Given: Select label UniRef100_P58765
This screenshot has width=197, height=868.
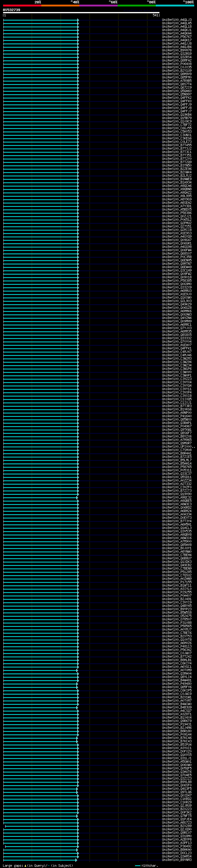Looking at the screenshot, I should click(x=177, y=467).
